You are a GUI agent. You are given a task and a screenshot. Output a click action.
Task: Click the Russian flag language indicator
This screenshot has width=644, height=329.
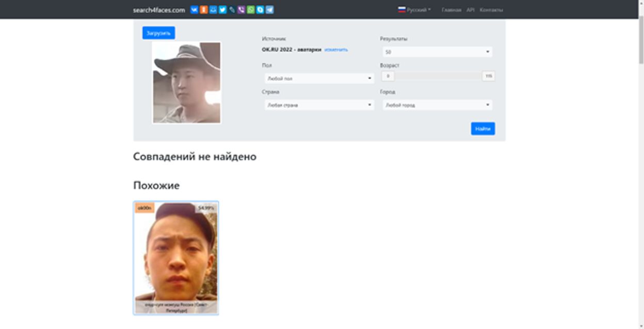tap(403, 9)
